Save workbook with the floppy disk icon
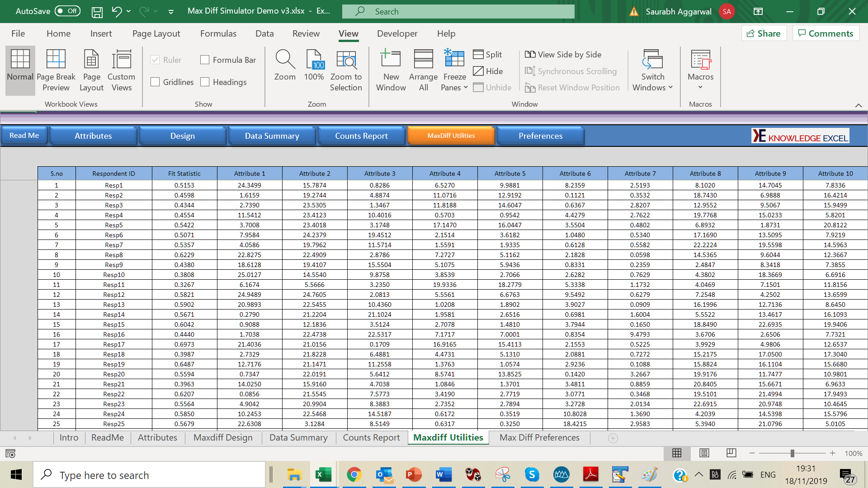The height and width of the screenshot is (488, 868). tap(97, 12)
